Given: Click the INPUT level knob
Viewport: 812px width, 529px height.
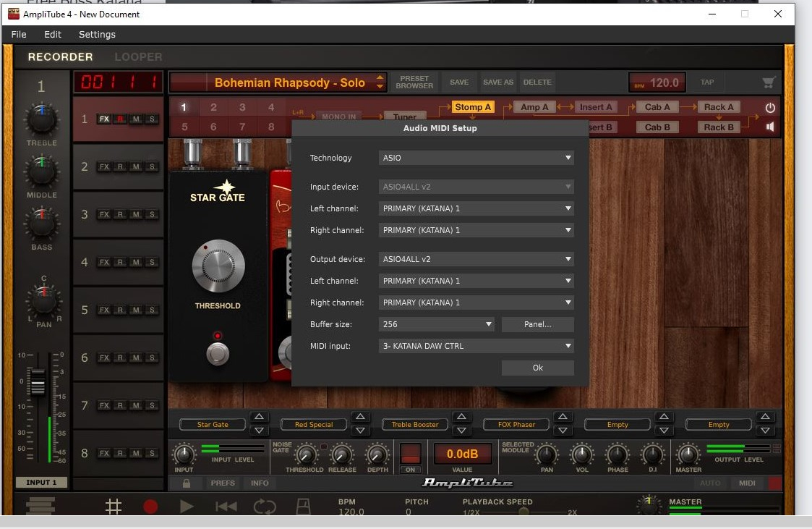Looking at the screenshot, I should (x=184, y=454).
